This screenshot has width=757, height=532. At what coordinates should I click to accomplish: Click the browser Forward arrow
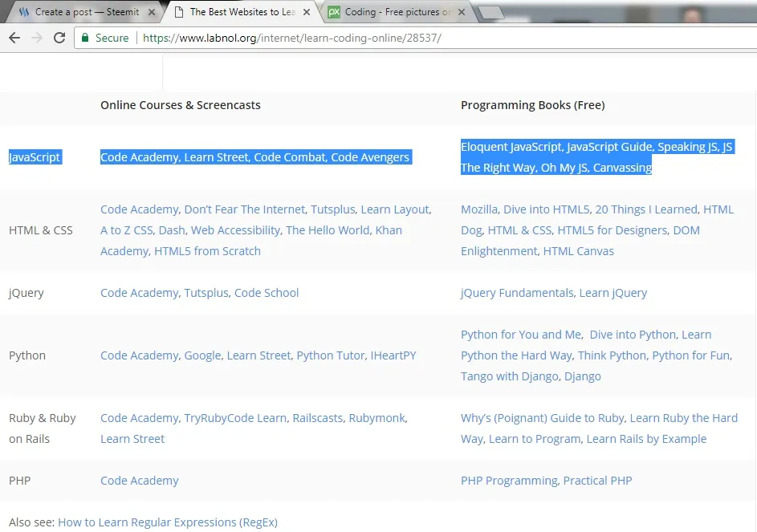[x=37, y=38]
